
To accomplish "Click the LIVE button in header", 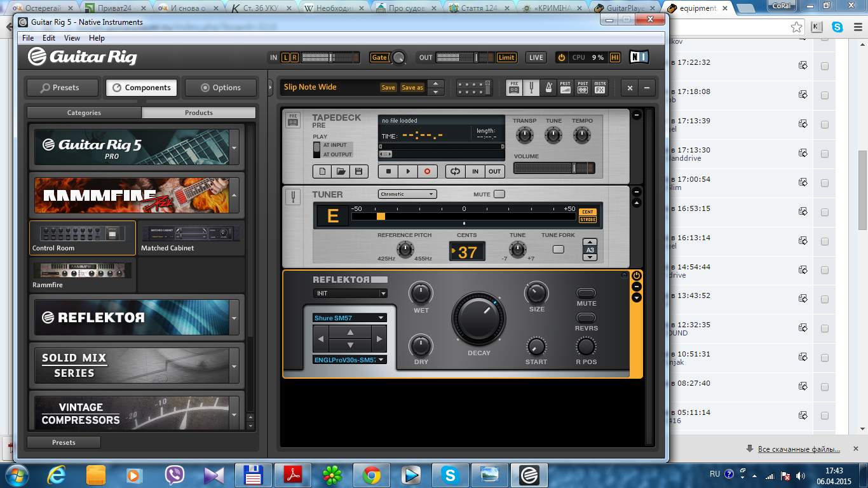I will click(536, 57).
